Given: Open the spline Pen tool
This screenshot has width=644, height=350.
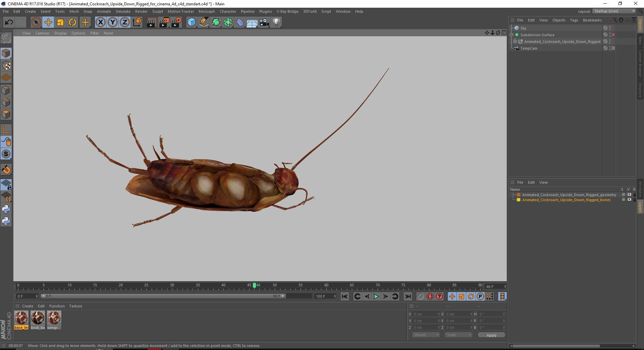Looking at the screenshot, I should coord(204,22).
